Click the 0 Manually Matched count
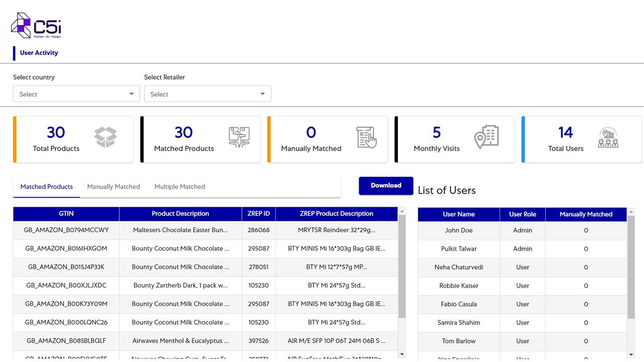 click(311, 133)
